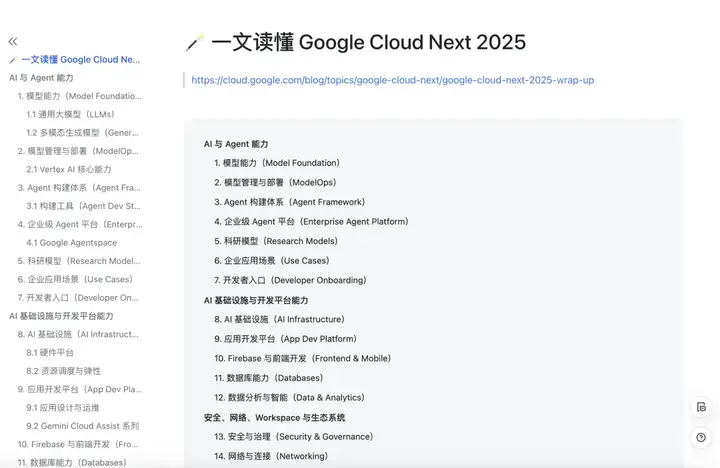Open sidebar entry 9. 应用开发平台 (App Dev Pla...
Image resolution: width=720 pixels, height=468 pixels.
pos(80,389)
